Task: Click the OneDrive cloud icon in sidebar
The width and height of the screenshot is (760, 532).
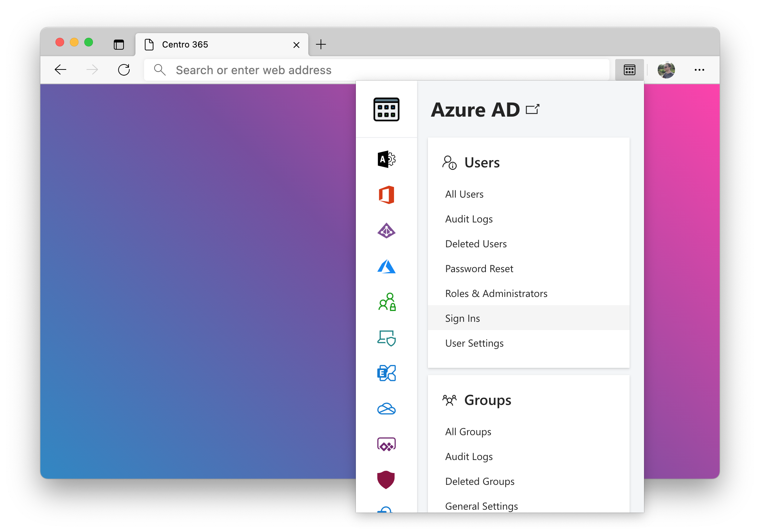Action: [386, 409]
